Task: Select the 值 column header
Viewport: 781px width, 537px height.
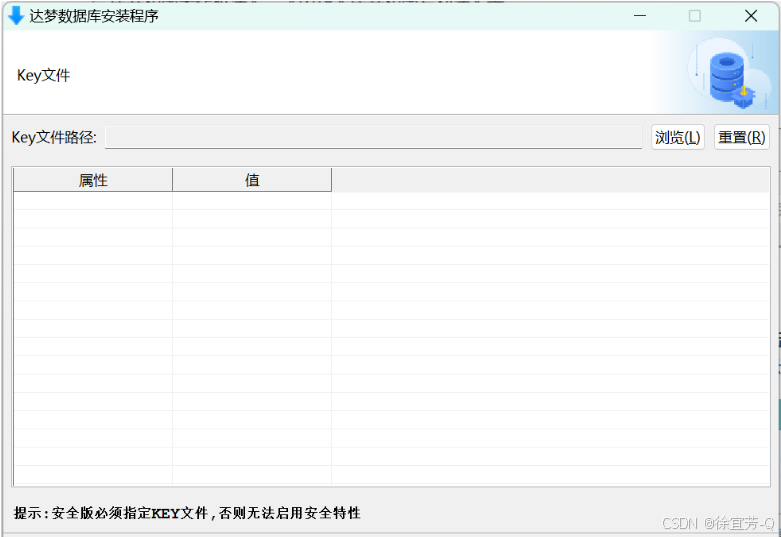Action: [252, 180]
